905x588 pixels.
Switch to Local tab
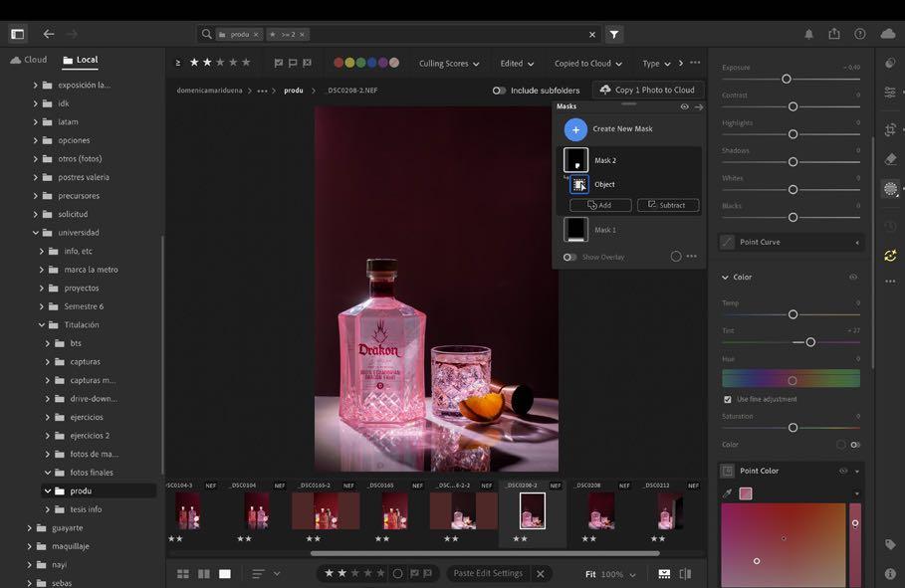pyautogui.click(x=81, y=60)
